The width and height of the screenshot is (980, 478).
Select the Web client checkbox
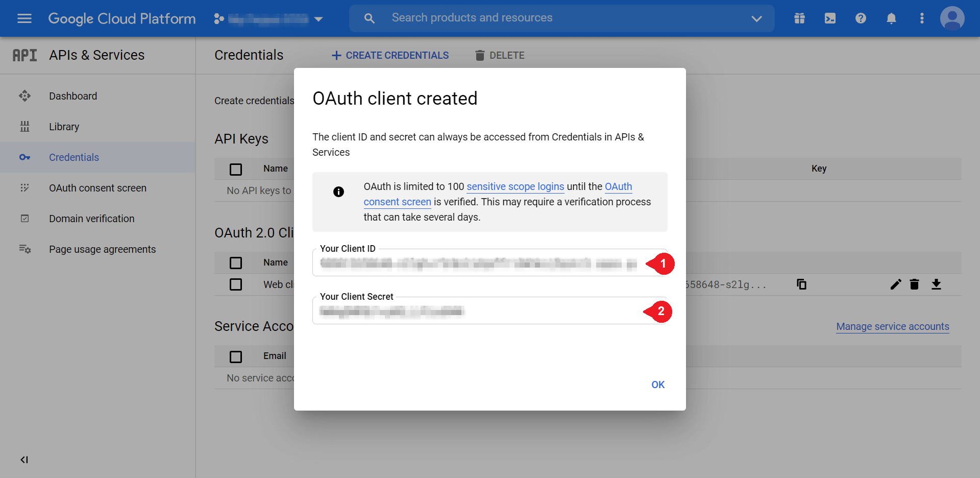(236, 284)
